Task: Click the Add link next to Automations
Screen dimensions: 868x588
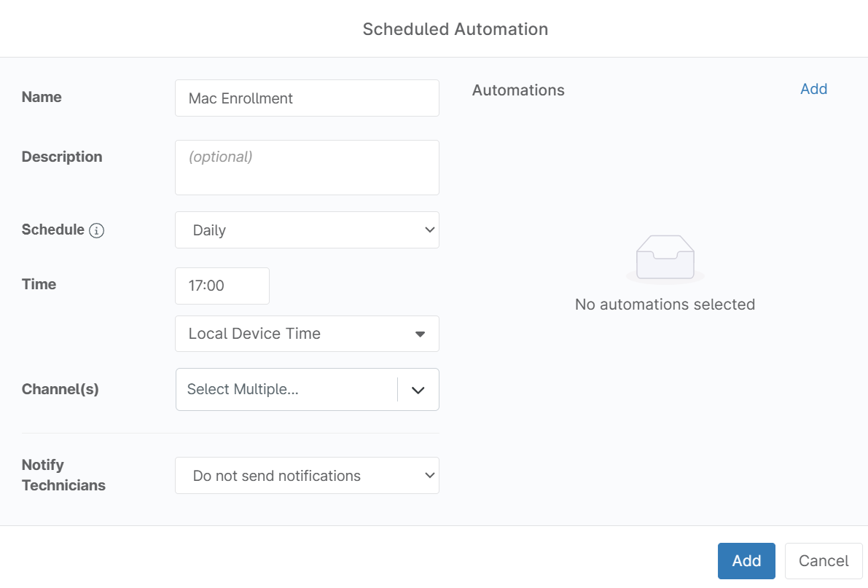Action: (814, 89)
